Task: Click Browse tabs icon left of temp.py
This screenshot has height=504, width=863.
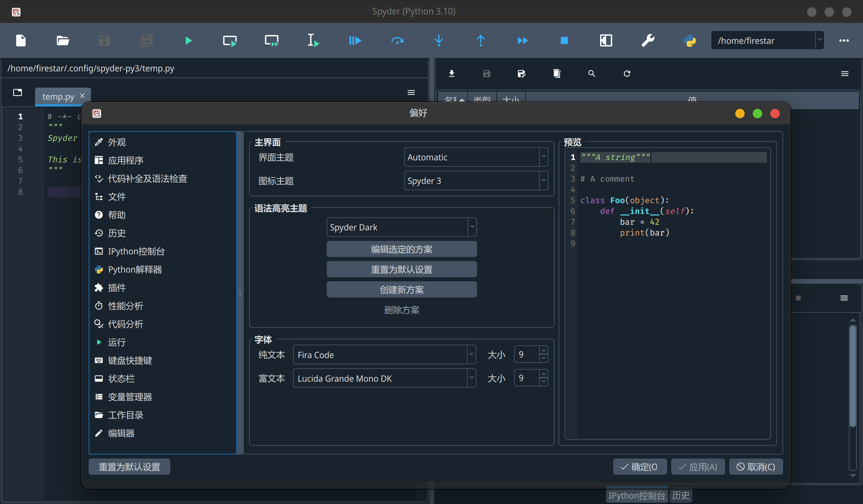Action: pos(18,92)
